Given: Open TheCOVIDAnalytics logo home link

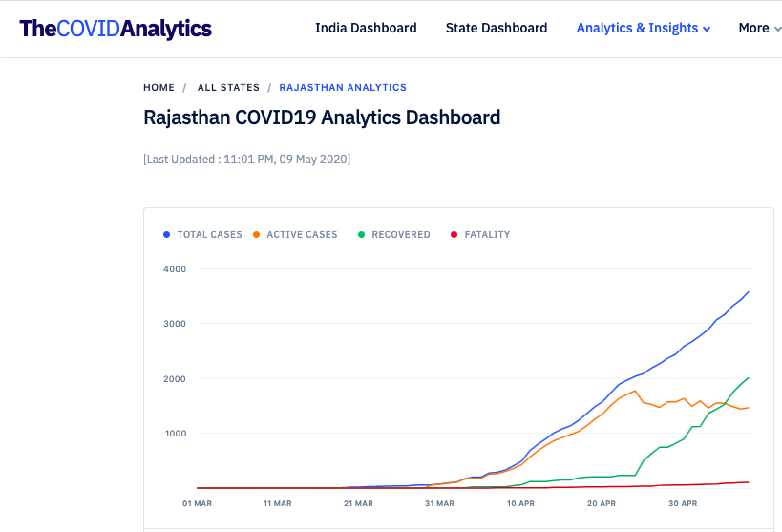Looking at the screenshot, I should click(116, 29).
